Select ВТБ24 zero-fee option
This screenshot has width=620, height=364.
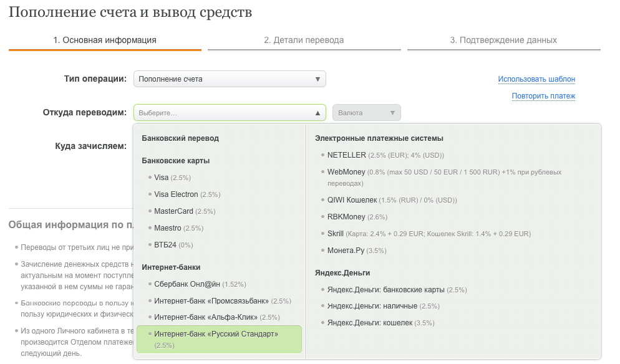point(165,245)
